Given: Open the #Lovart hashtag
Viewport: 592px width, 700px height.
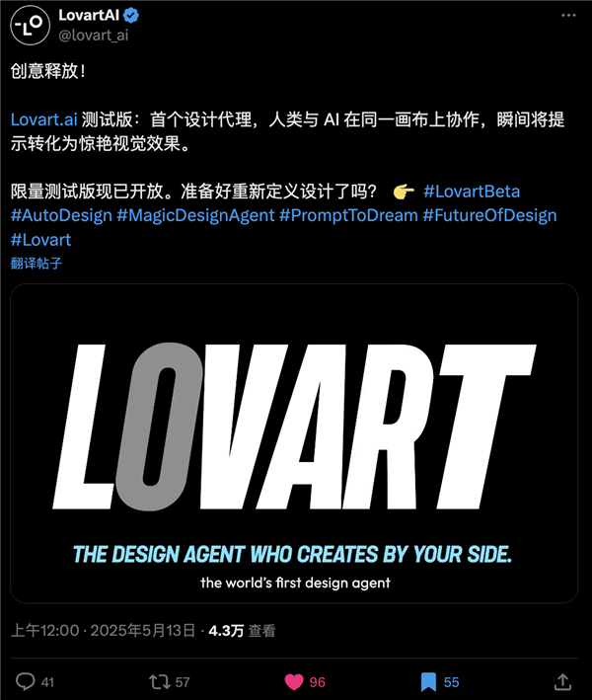Looking at the screenshot, I should pos(41,240).
